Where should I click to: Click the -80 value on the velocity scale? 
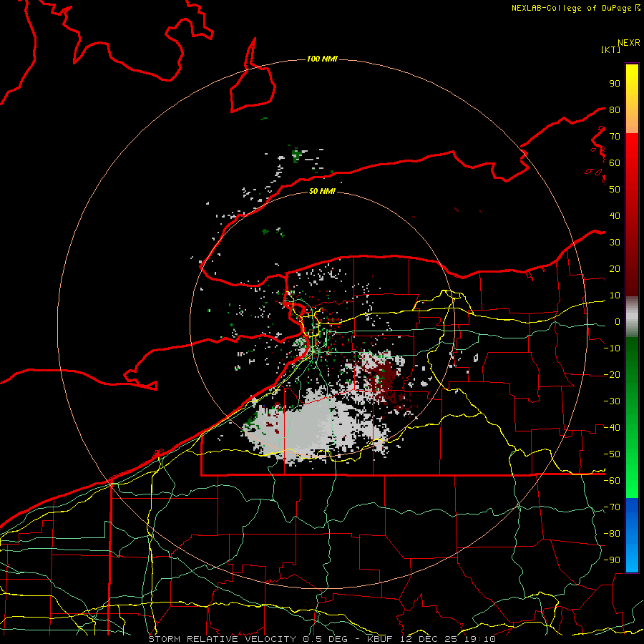(612, 534)
